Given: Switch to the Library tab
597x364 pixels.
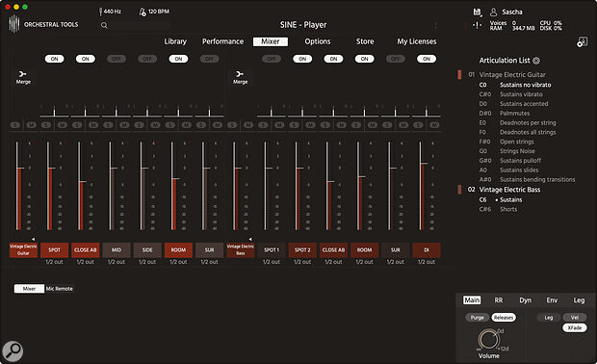Looking at the screenshot, I should pyautogui.click(x=175, y=41).
